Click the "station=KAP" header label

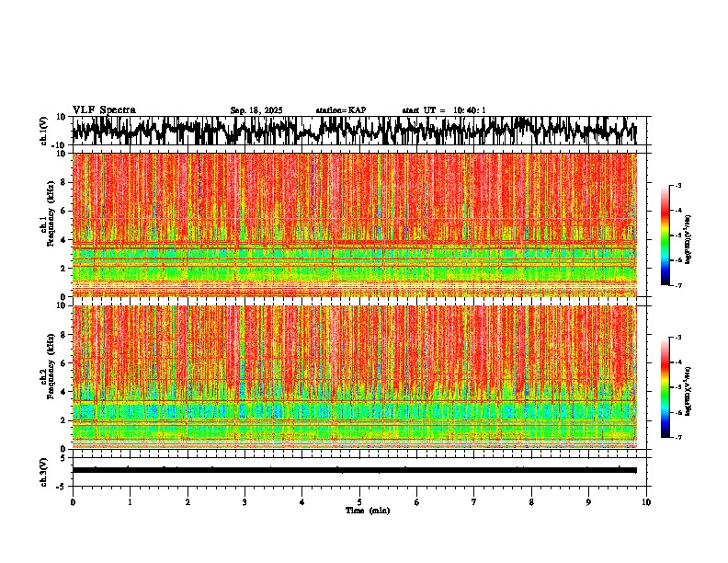tap(341, 110)
